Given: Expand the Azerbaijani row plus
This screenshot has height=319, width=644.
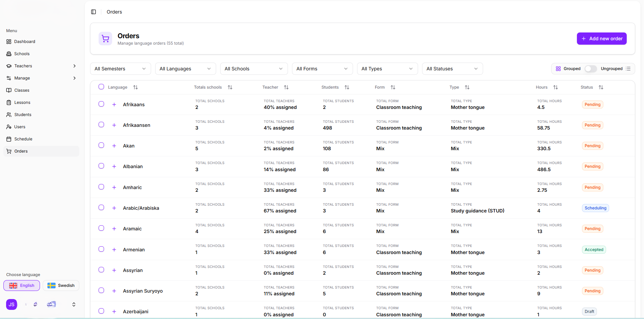Looking at the screenshot, I should click(114, 312).
